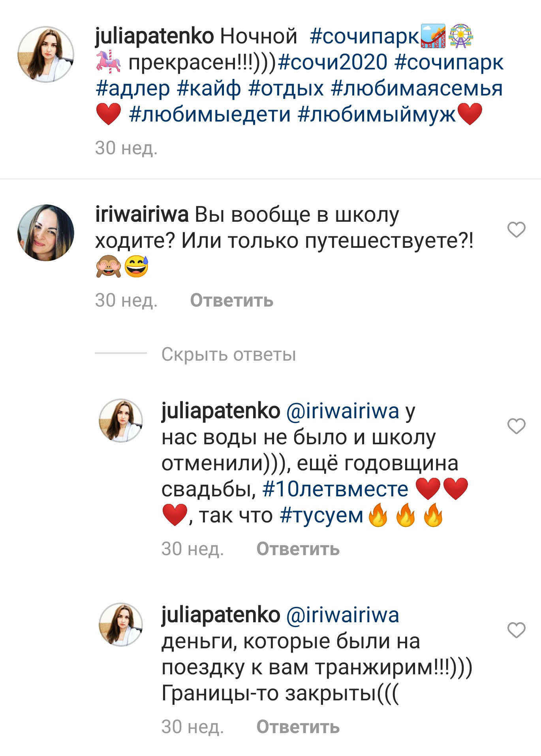Reply to the #тусуем comment via Ответить
This screenshot has width=541, height=756.
point(298,549)
